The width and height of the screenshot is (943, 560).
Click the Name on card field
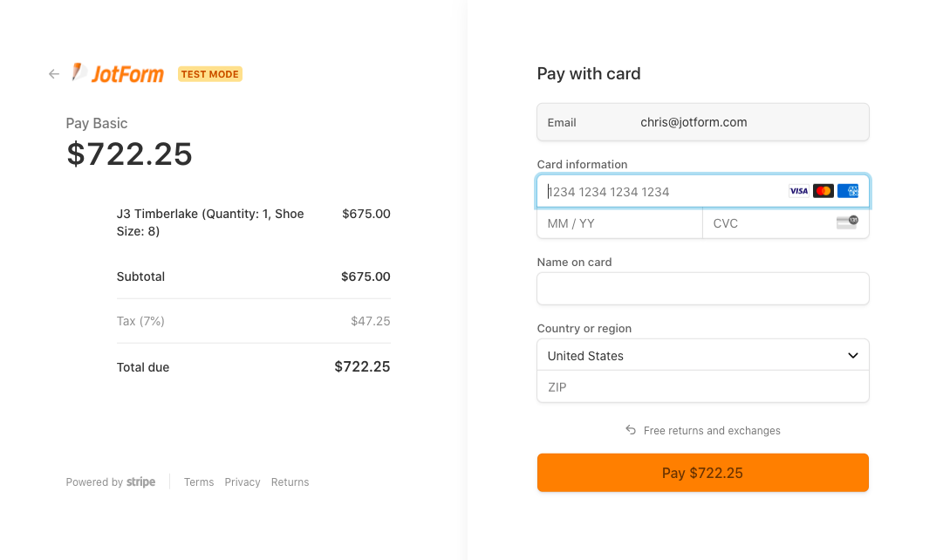[x=703, y=289]
